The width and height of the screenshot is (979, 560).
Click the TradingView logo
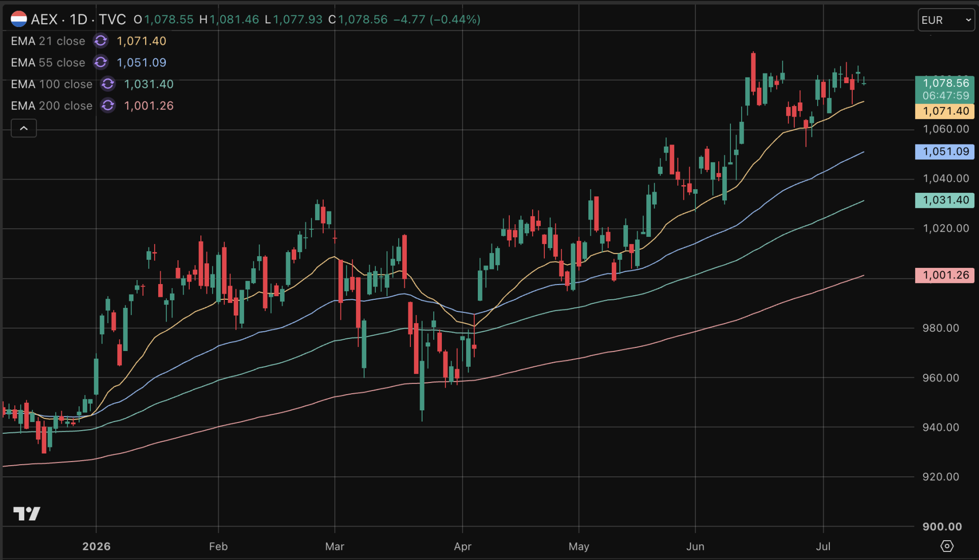point(27,513)
